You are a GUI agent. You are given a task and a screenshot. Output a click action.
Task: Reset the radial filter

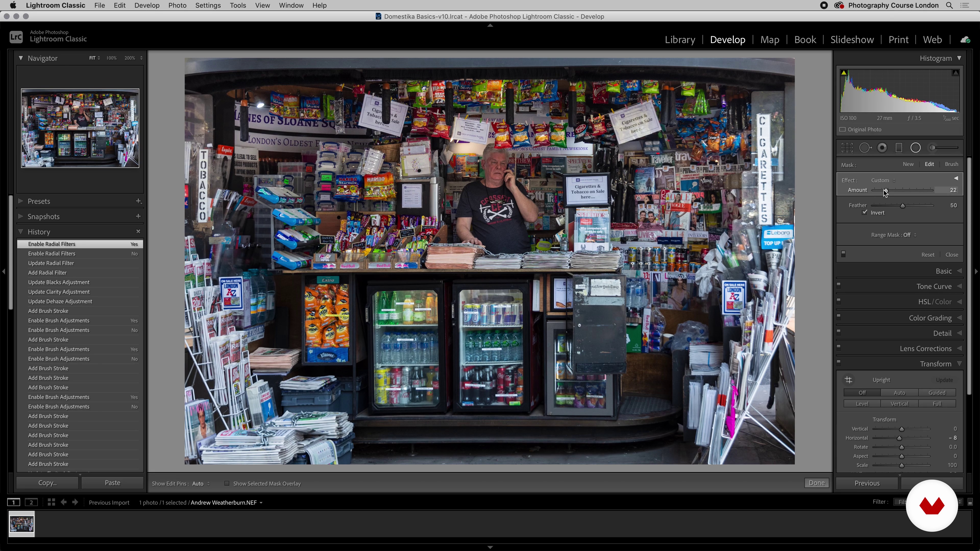tap(927, 254)
